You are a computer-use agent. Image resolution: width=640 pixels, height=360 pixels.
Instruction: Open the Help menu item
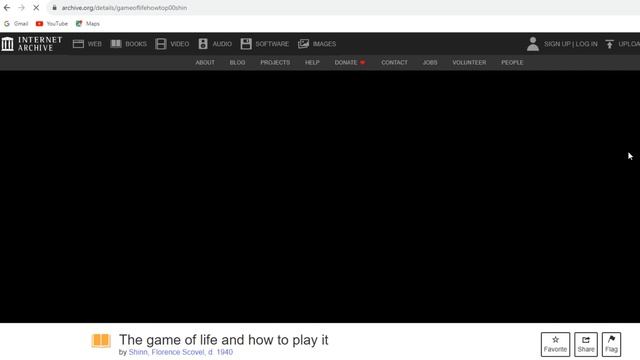click(312, 62)
